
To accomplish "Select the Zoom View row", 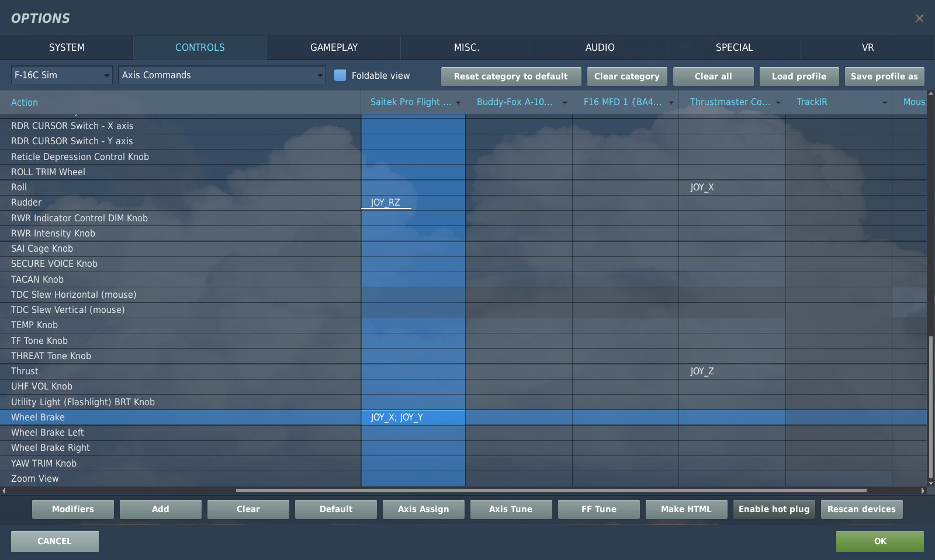I will 463,479.
